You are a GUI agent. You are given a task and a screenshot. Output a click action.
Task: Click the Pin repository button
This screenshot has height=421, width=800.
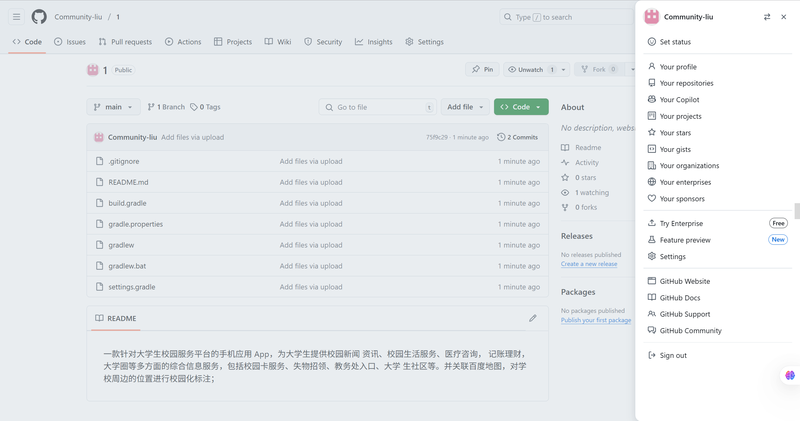click(x=482, y=69)
